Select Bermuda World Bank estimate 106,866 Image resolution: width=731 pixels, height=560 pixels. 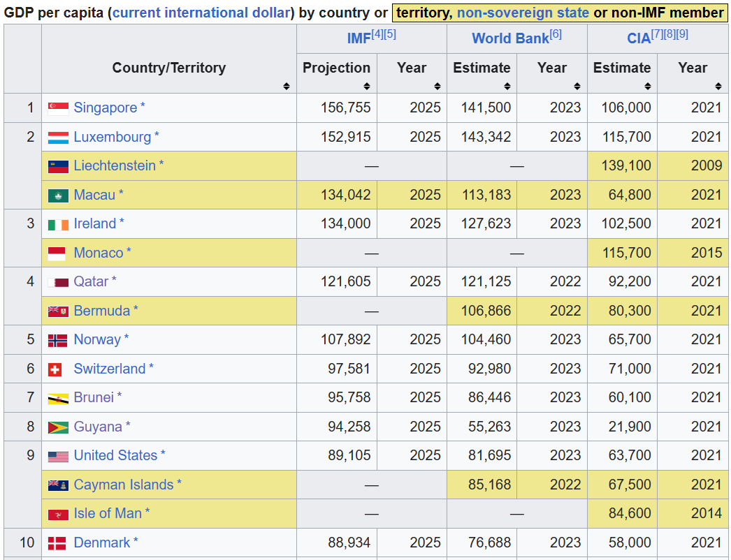486,311
